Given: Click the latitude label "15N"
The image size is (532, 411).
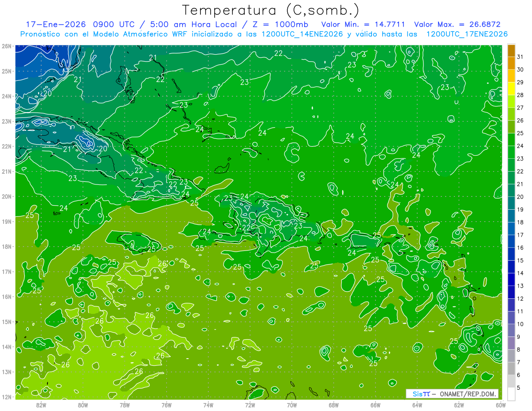Looking at the screenshot, I should coord(7,322).
